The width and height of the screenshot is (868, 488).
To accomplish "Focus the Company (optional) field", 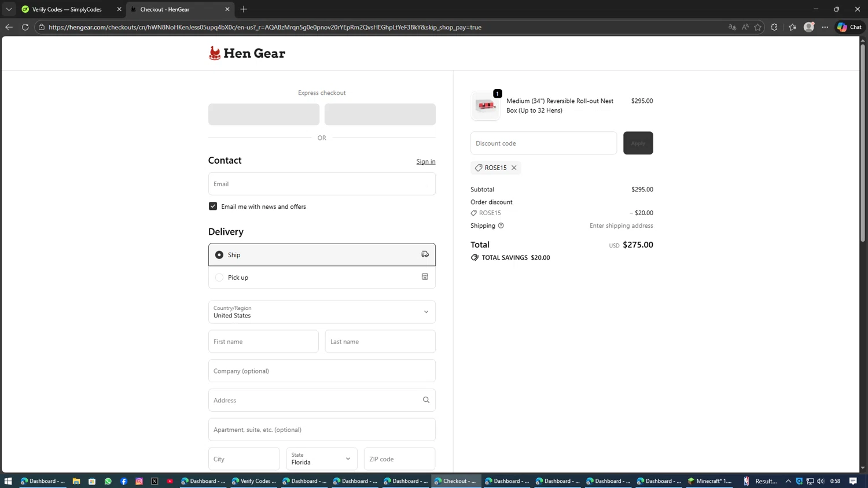I will 322,371.
